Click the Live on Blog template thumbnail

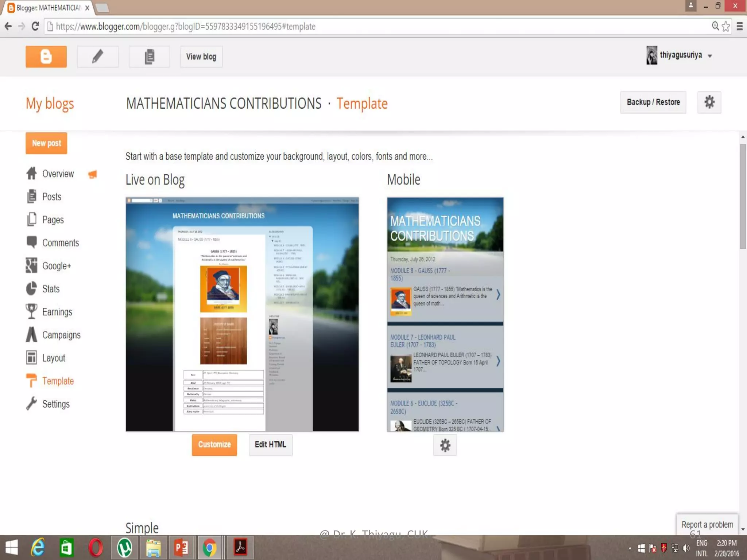tap(242, 314)
